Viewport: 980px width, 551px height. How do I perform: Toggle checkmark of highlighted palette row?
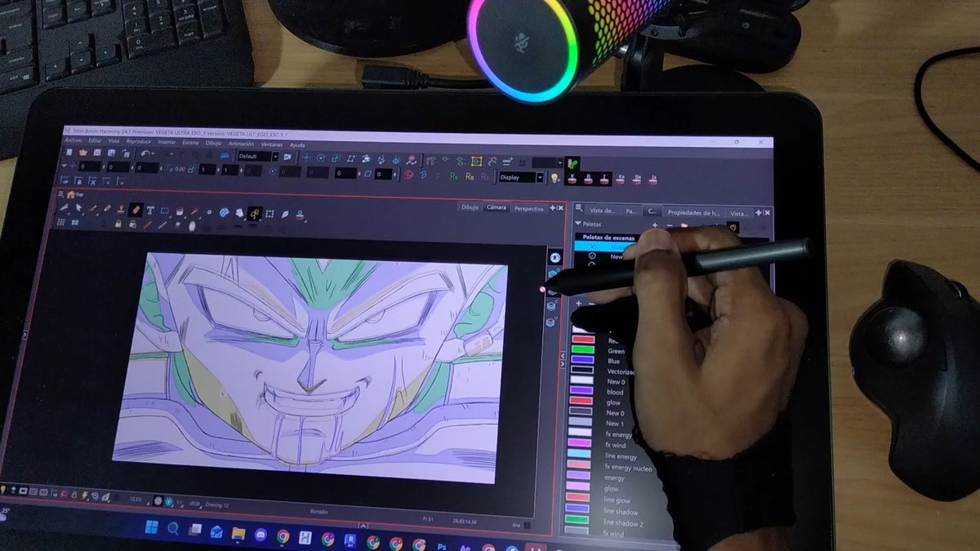tap(592, 246)
